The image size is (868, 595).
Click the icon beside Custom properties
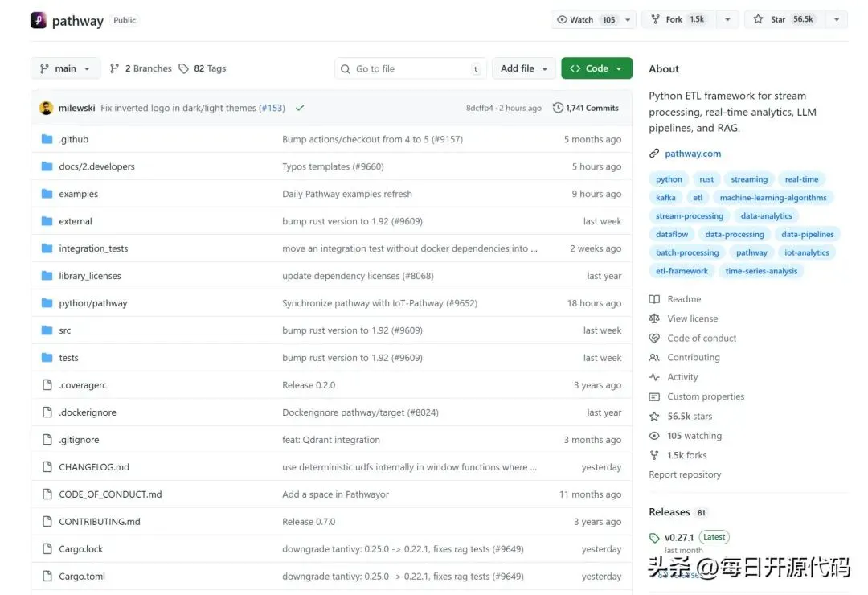[x=654, y=396]
